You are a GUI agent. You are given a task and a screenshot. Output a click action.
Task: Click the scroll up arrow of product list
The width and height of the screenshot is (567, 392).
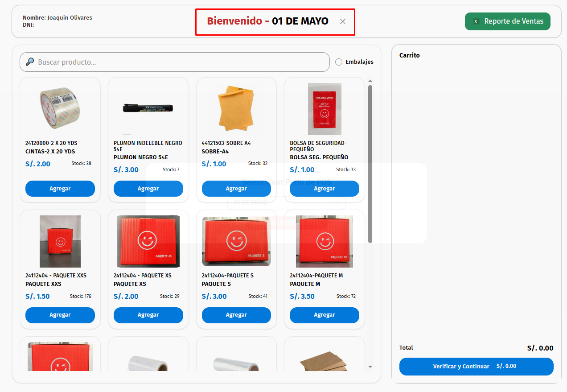click(370, 81)
